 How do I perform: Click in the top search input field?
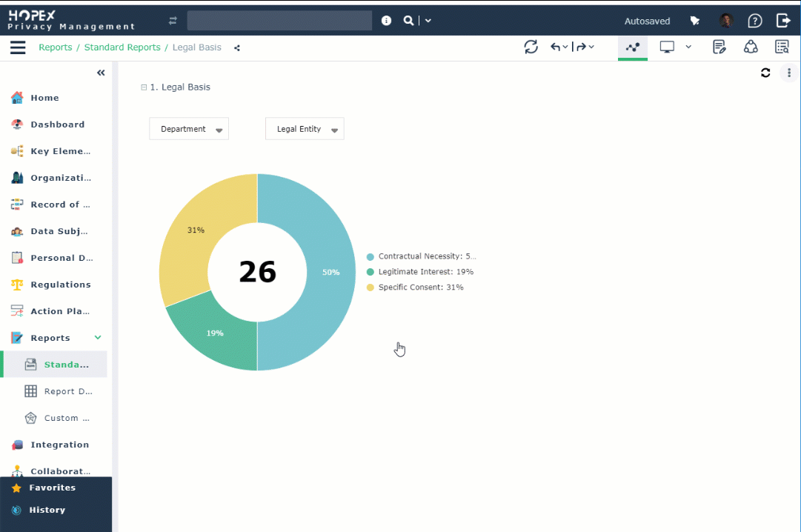[x=279, y=21]
